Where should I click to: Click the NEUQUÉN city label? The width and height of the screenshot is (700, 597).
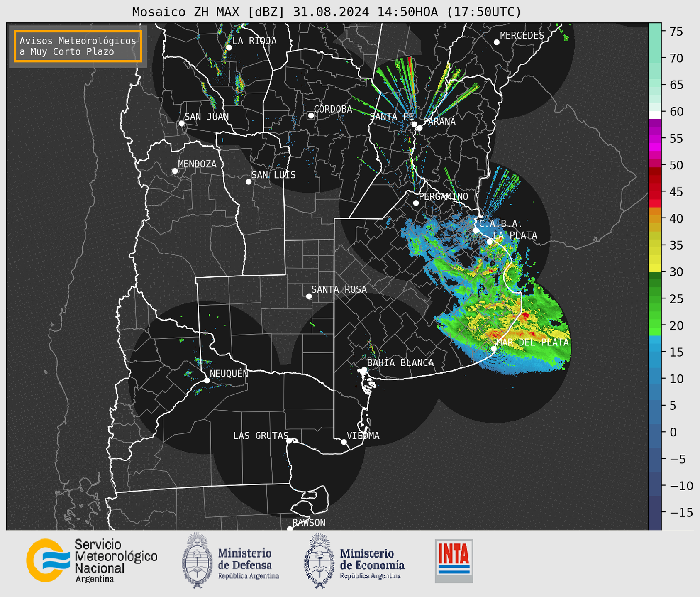pyautogui.click(x=229, y=374)
